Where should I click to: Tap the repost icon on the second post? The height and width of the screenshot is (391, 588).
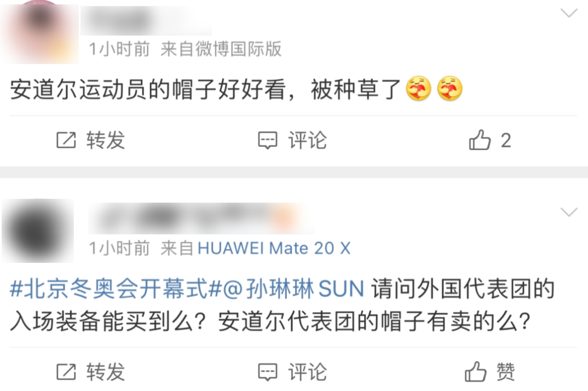click(66, 372)
